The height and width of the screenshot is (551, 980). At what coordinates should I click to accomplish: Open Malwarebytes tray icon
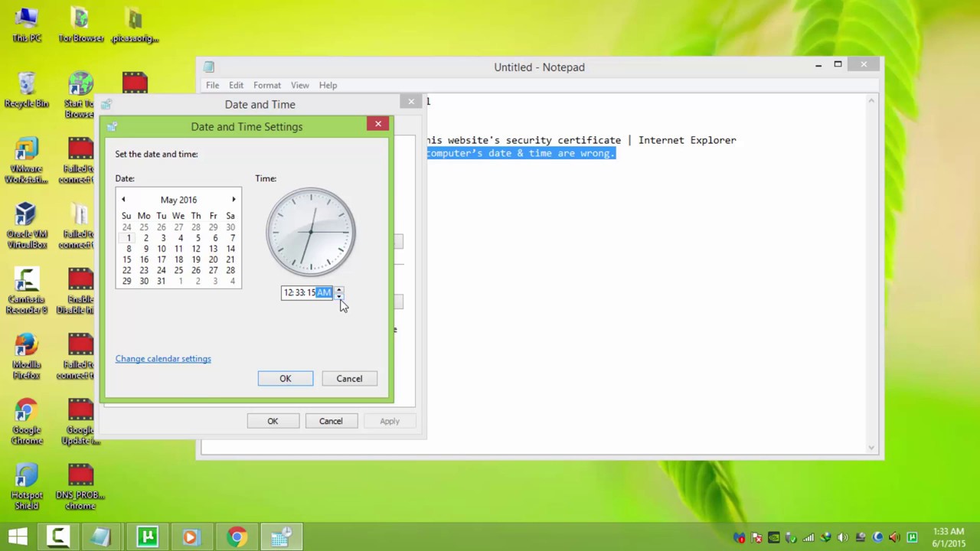(739, 537)
